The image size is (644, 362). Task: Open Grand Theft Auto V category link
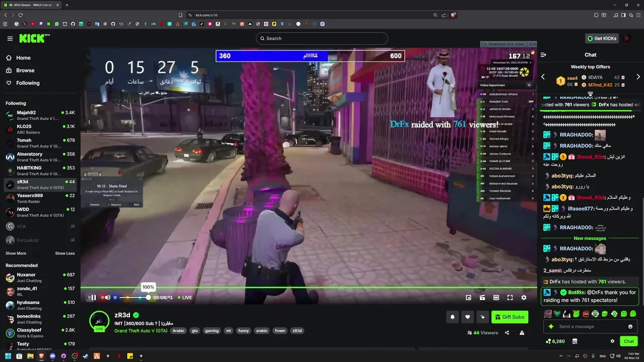point(141,331)
